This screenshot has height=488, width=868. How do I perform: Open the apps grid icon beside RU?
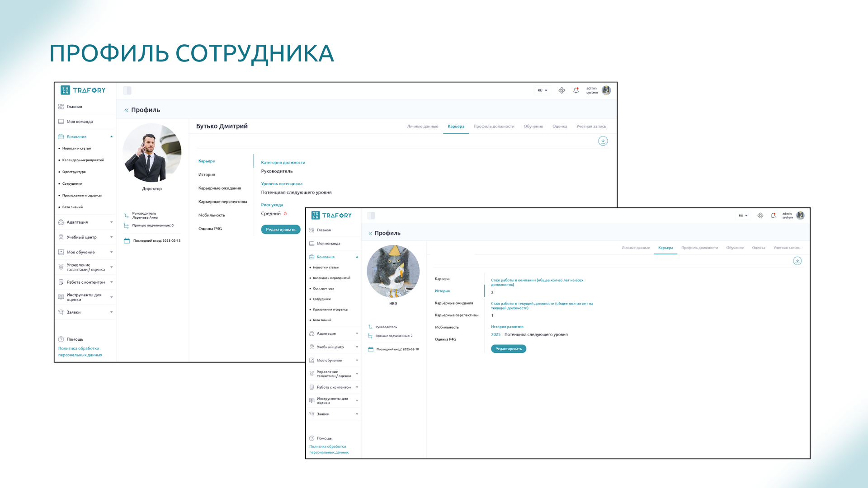[561, 90]
